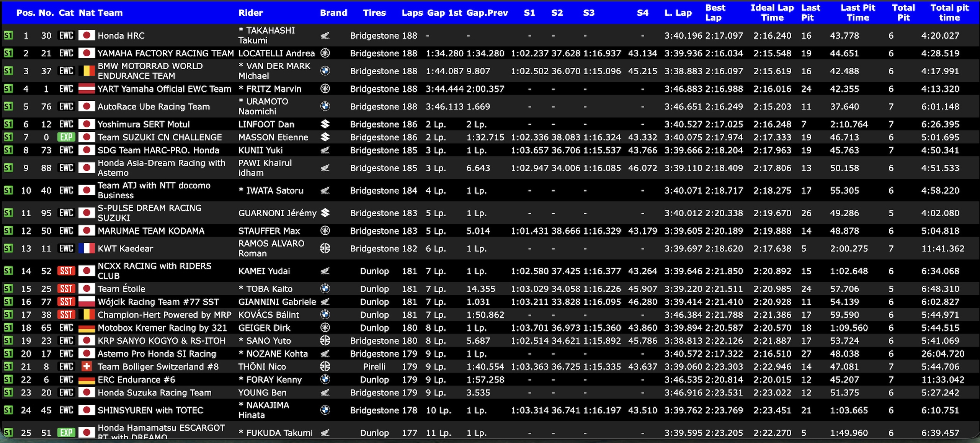Click the green S1 badge for position 1
The image size is (980, 443).
[x=8, y=36]
